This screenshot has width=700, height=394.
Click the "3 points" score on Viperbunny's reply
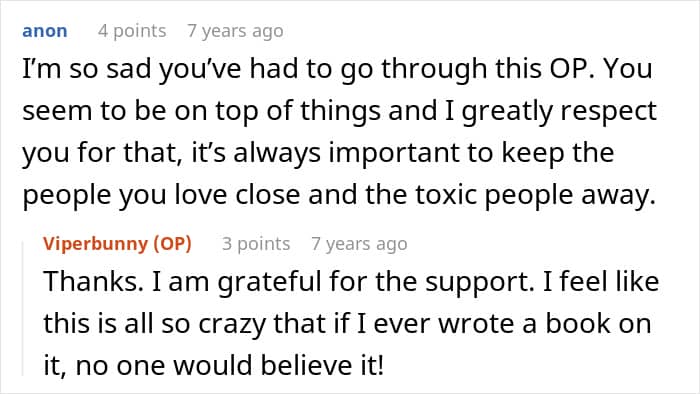tap(256, 244)
